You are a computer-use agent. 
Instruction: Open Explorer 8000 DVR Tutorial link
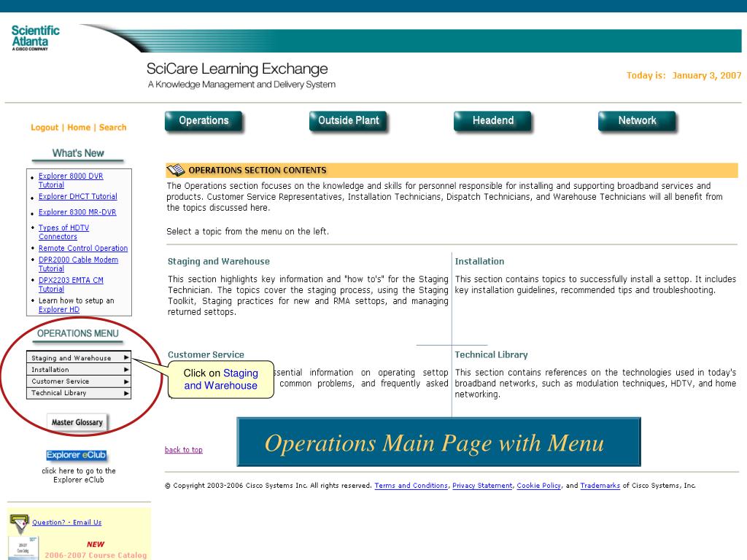tap(71, 181)
